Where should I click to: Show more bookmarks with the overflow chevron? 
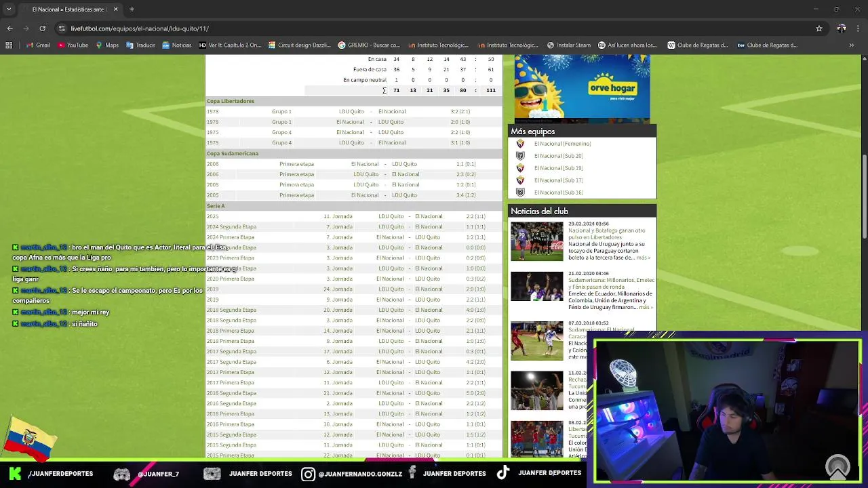point(851,45)
